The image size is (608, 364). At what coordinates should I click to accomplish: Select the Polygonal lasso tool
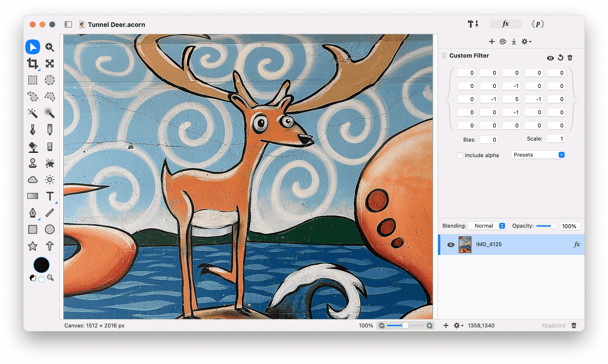pyautogui.click(x=50, y=97)
